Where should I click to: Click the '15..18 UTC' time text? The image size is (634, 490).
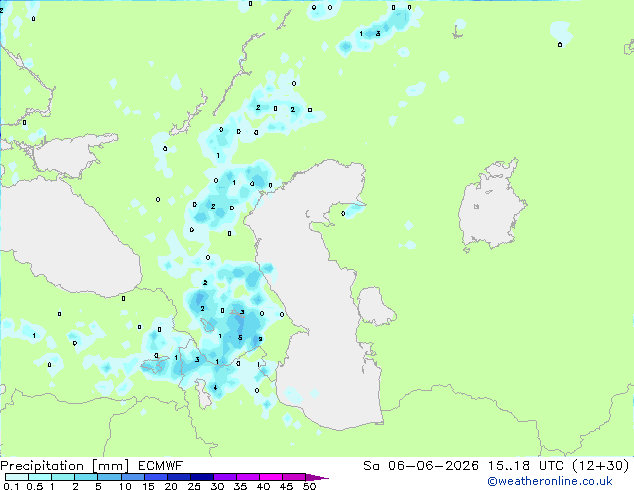pyautogui.click(x=526, y=466)
